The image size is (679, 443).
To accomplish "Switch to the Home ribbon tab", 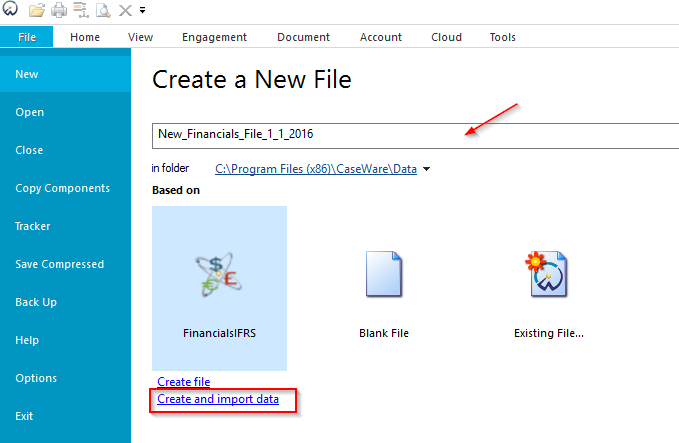I will tap(85, 37).
